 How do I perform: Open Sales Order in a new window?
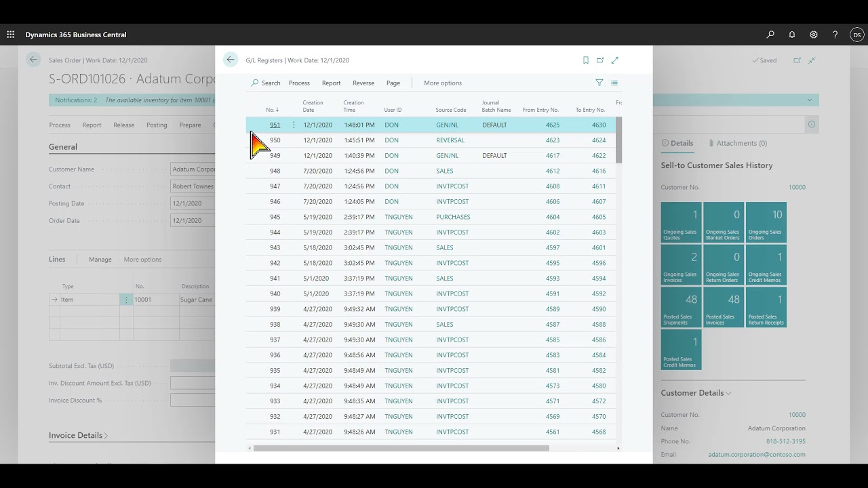(797, 60)
